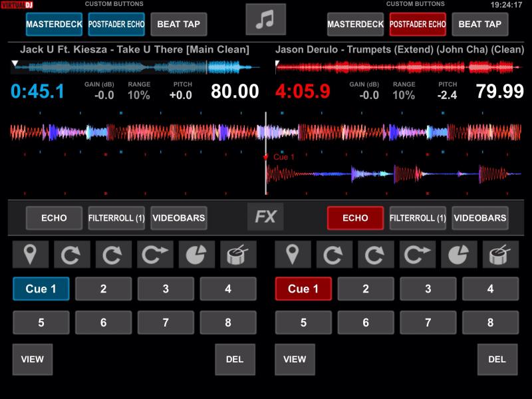Set right deck hot cue pad 5
Screen dimensions: 532x399
coord(303,323)
